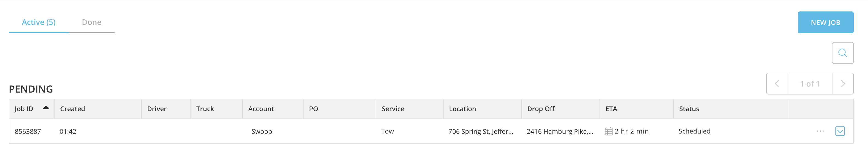Go to previous page arrow

pos(777,84)
